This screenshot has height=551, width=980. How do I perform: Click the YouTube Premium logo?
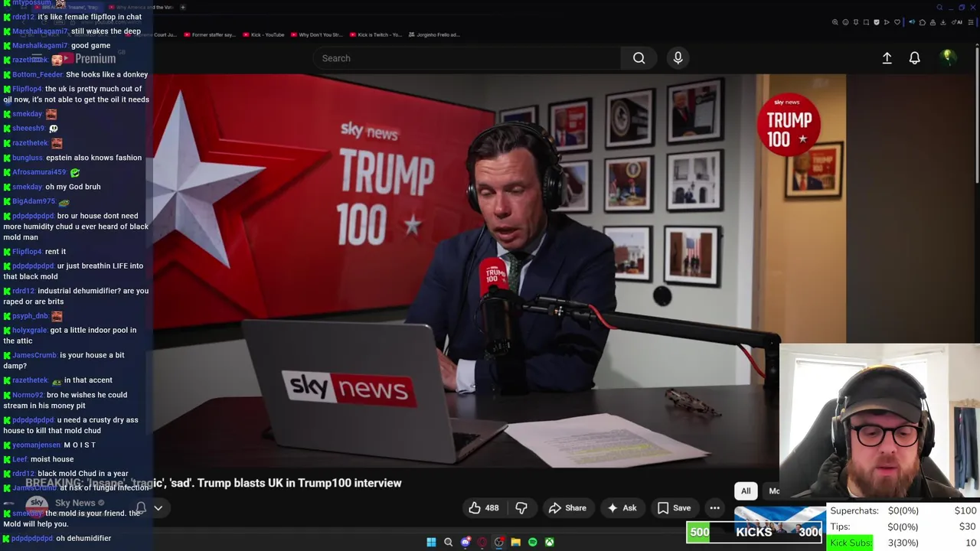point(89,59)
